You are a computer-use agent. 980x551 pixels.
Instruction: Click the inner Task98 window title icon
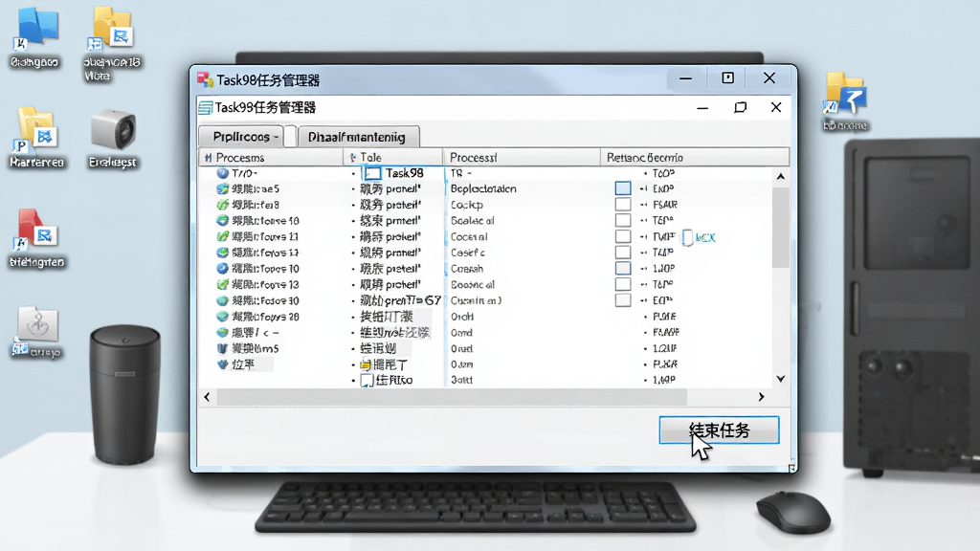tap(205, 107)
